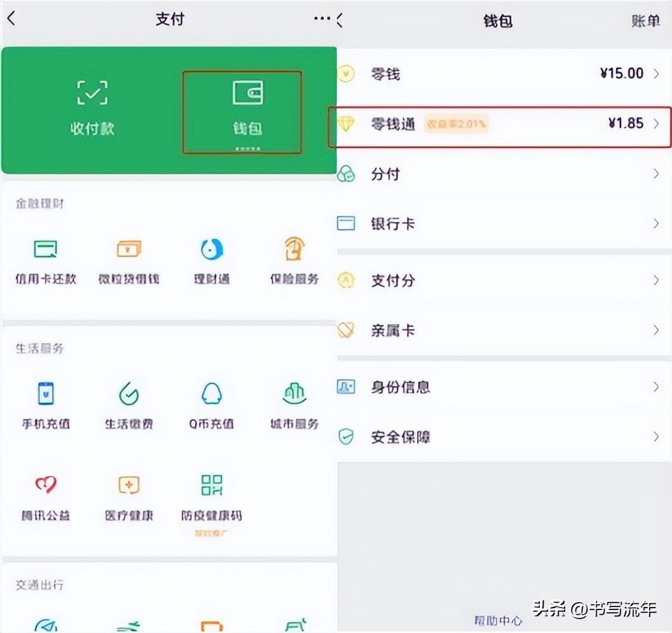Expand the 银行卡 bank cards row
The image size is (672, 633).
click(497, 224)
